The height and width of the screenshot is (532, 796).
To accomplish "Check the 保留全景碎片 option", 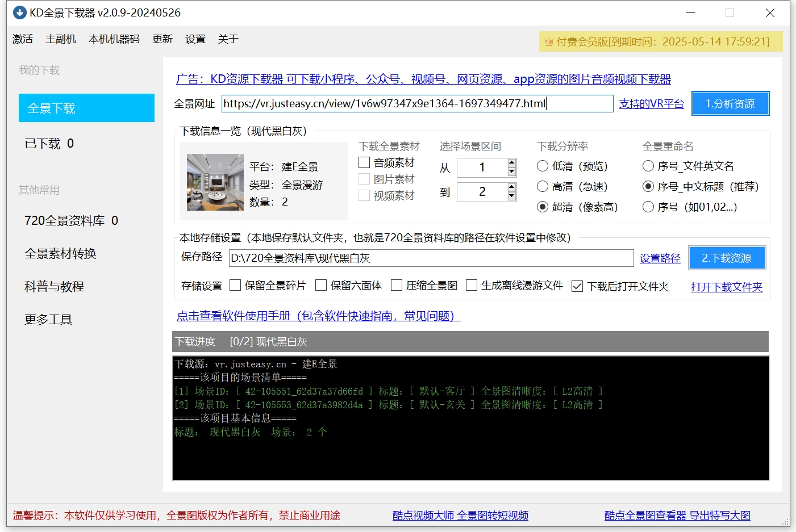I will 235,286.
